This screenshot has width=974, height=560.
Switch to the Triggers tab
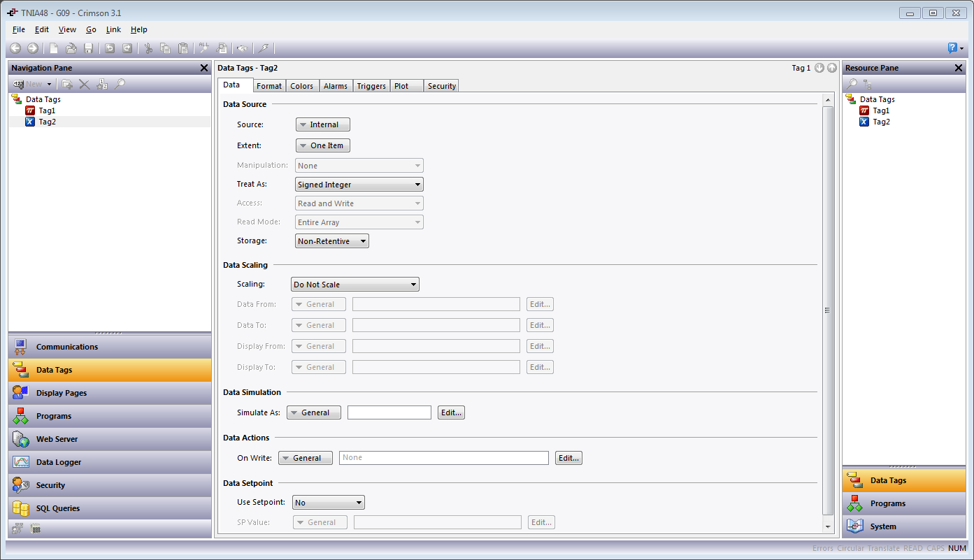click(371, 86)
